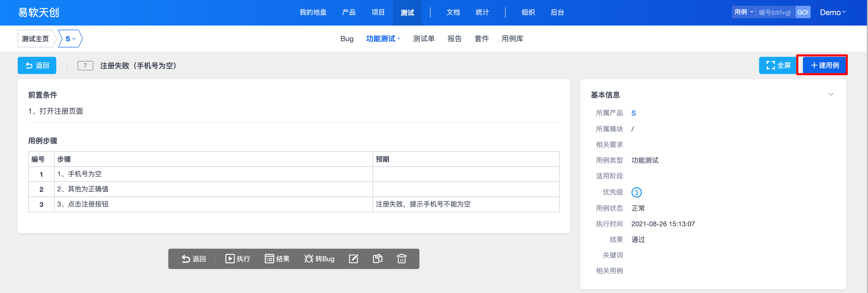The width and height of the screenshot is (868, 293).
Task: Click 返回 (back) in the gray bottom toolbar
Action: [194, 259]
